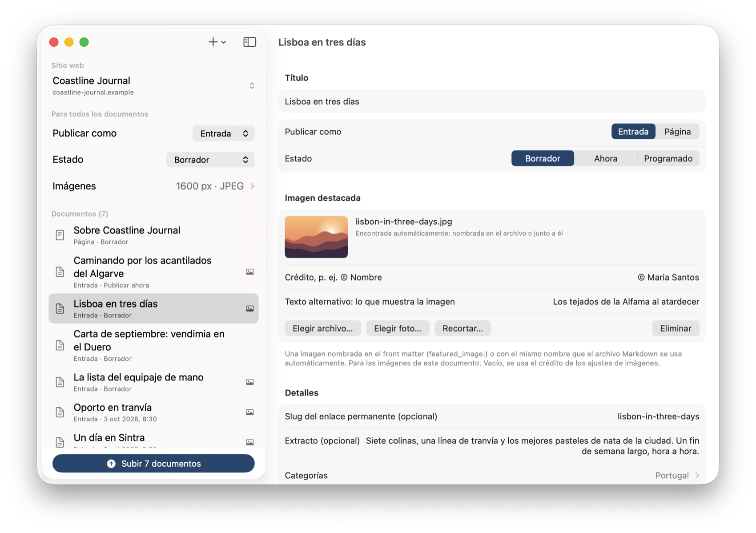Open sidebar Estado Borrador dropdown
Screen dimensions: 756x533
[210, 160]
